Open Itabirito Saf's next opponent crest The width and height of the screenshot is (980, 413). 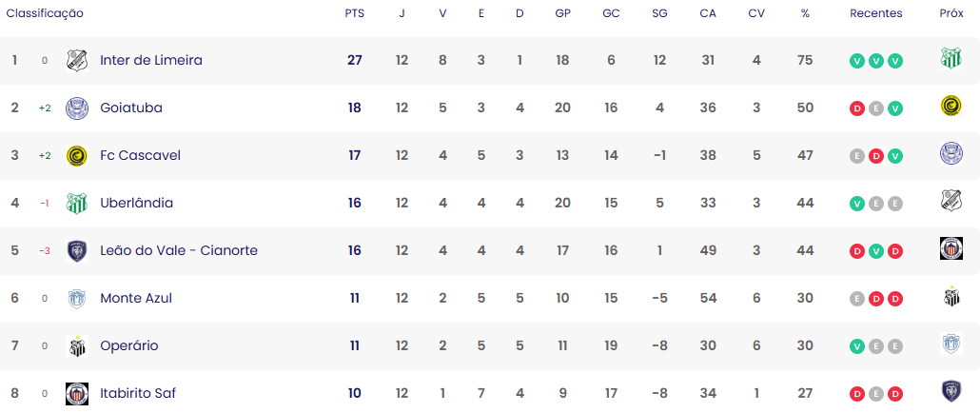pyautogui.click(x=951, y=391)
